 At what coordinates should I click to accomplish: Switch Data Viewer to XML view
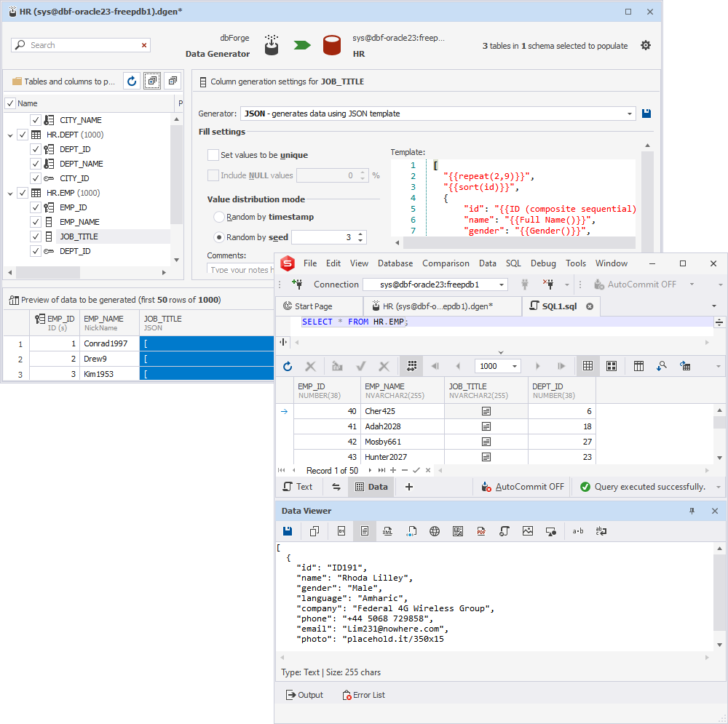pos(387,531)
